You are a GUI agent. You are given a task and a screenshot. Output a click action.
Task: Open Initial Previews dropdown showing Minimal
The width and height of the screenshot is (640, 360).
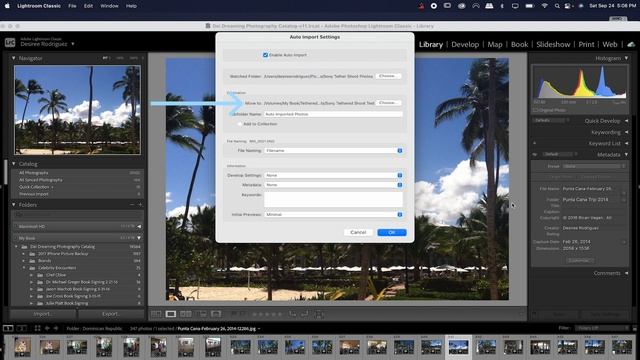point(333,214)
